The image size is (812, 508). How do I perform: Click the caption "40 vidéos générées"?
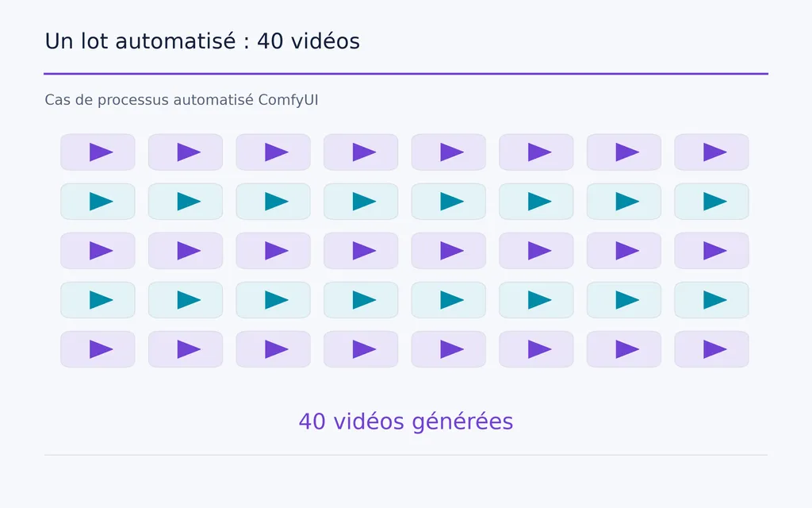point(405,421)
